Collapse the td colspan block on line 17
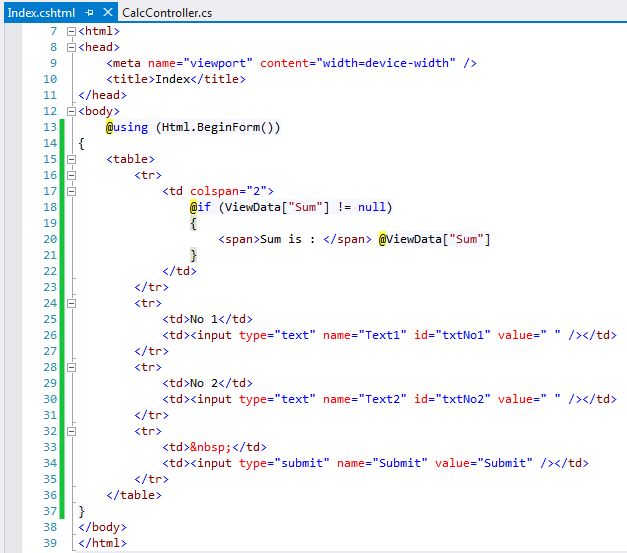This screenshot has width=627, height=553. click(71, 191)
